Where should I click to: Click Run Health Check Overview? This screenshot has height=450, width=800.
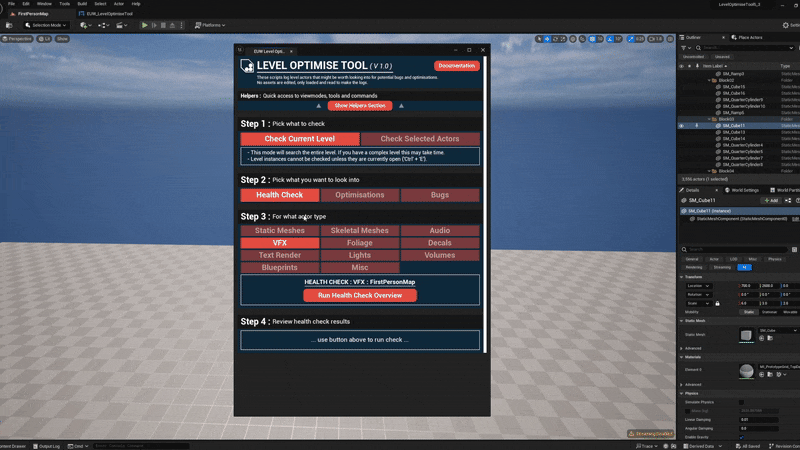pos(360,295)
